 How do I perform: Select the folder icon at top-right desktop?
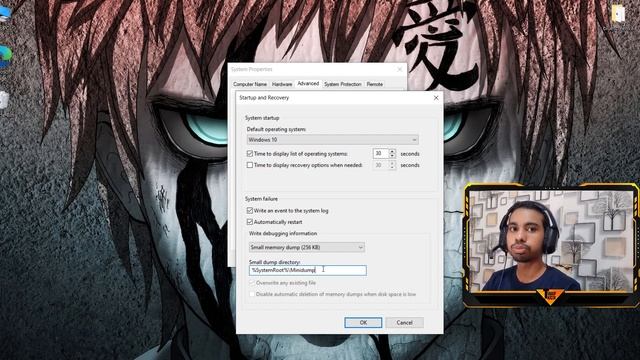pyautogui.click(x=618, y=15)
